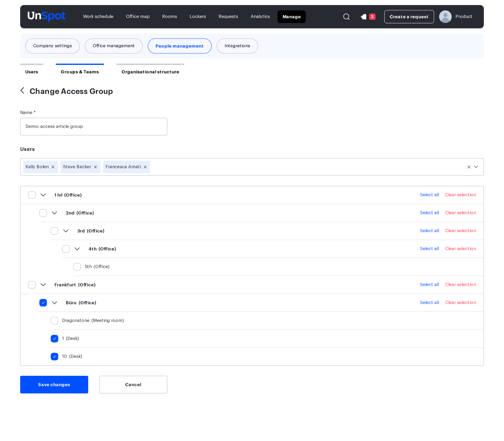This screenshot has width=504, height=441.
Task: Open the users dropdown arrow
Action: [x=476, y=167]
